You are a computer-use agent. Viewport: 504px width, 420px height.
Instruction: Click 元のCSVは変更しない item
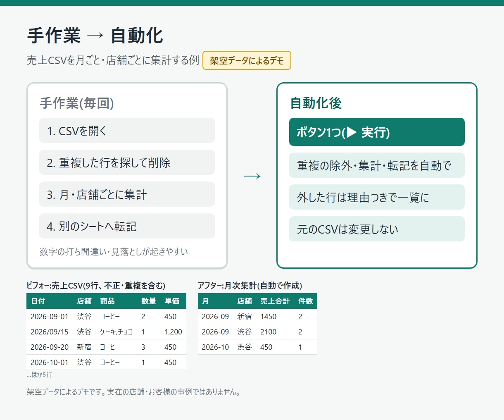tap(377, 229)
